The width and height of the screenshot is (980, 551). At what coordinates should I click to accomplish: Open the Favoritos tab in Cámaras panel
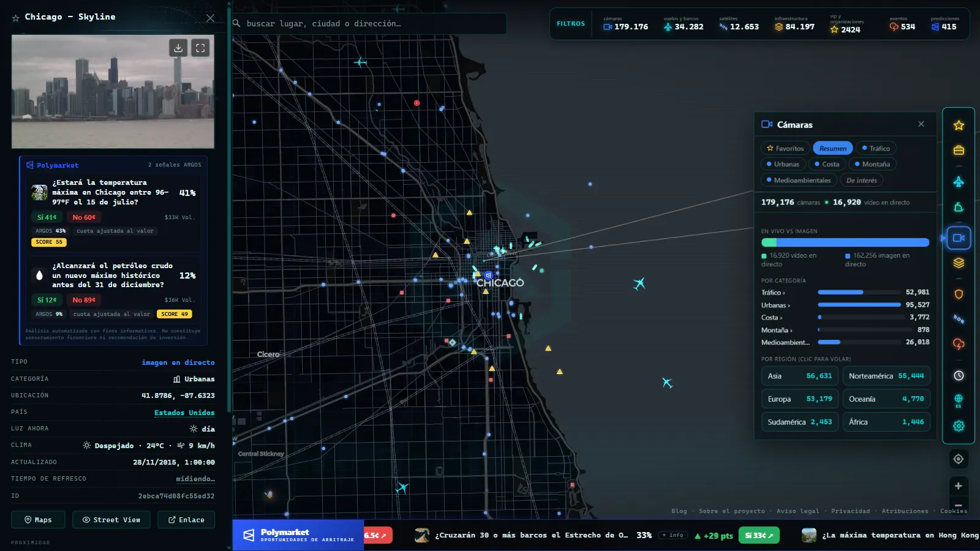click(x=785, y=148)
